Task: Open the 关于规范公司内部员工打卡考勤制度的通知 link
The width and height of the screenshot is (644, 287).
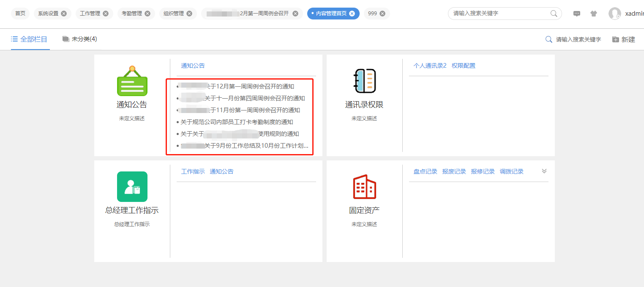Action: [x=237, y=122]
